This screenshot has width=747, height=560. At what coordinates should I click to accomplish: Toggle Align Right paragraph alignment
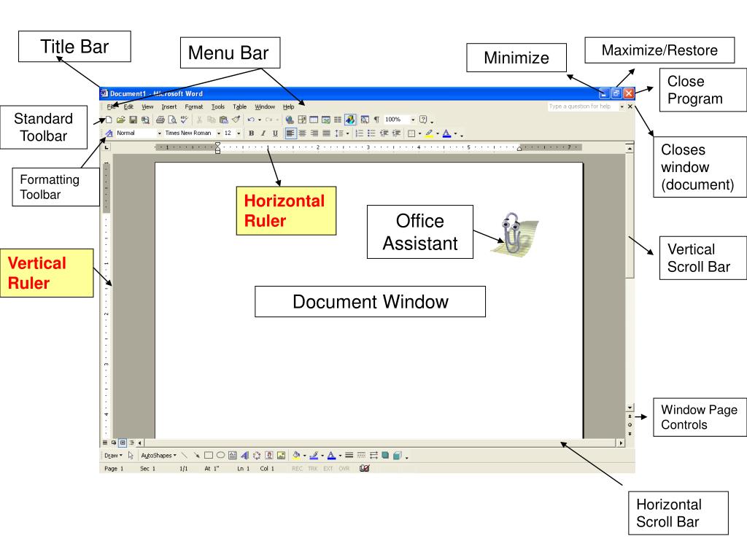[x=314, y=133]
